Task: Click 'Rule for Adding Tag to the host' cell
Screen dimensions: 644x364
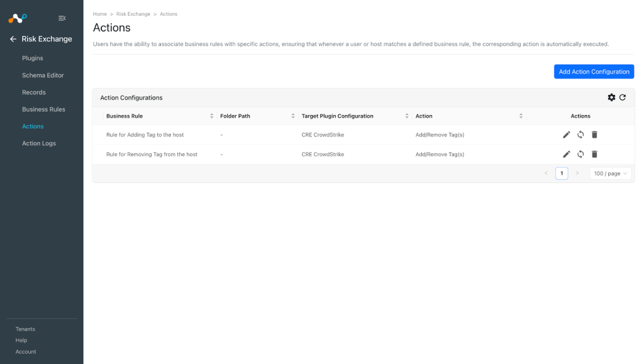Action: pos(145,135)
